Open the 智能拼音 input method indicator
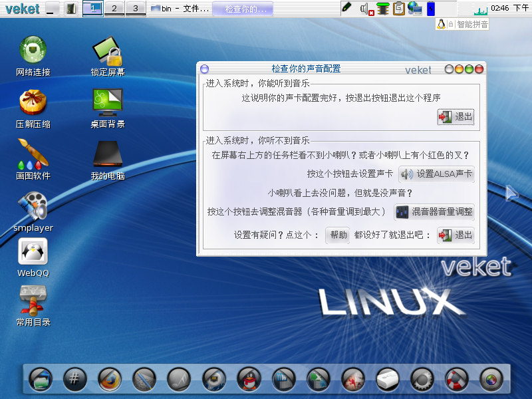 click(462, 24)
